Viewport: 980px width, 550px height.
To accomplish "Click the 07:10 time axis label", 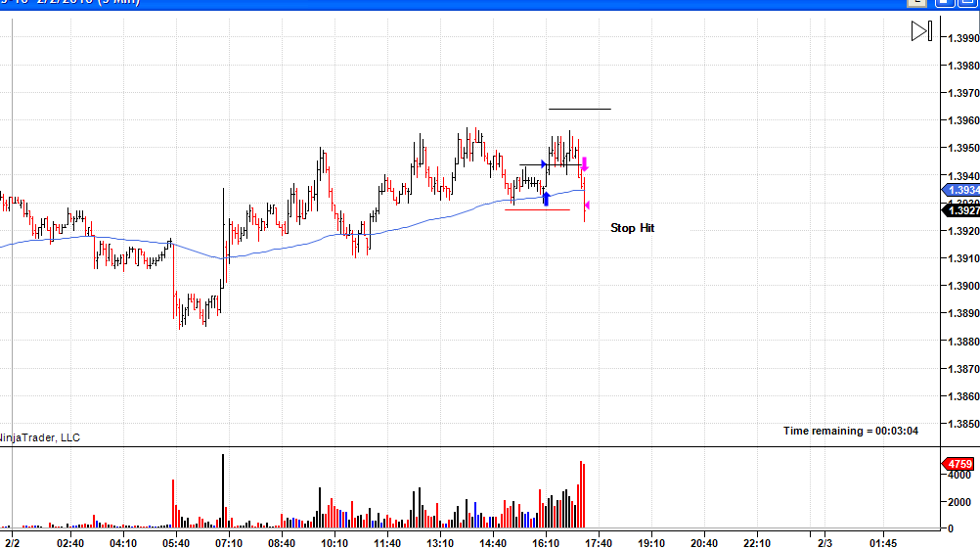I will tap(229, 543).
